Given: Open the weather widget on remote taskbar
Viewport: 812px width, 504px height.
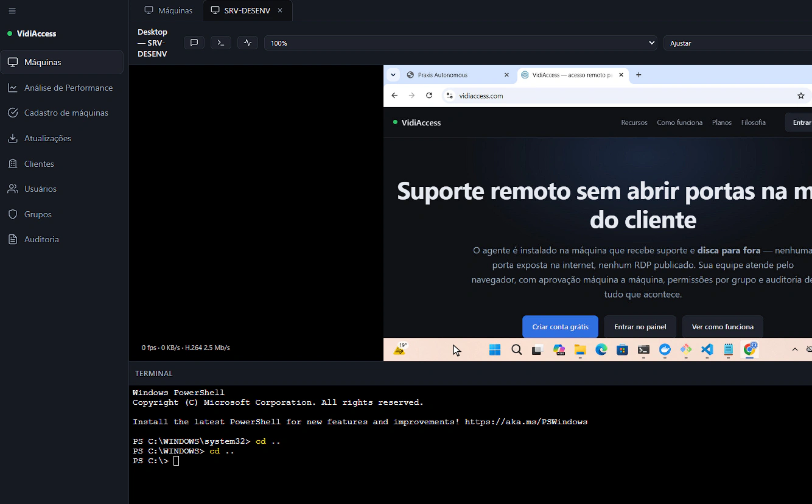Looking at the screenshot, I should [x=400, y=349].
